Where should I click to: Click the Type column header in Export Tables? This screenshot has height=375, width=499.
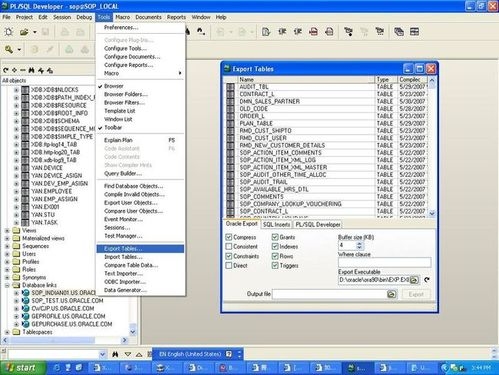[386, 80]
